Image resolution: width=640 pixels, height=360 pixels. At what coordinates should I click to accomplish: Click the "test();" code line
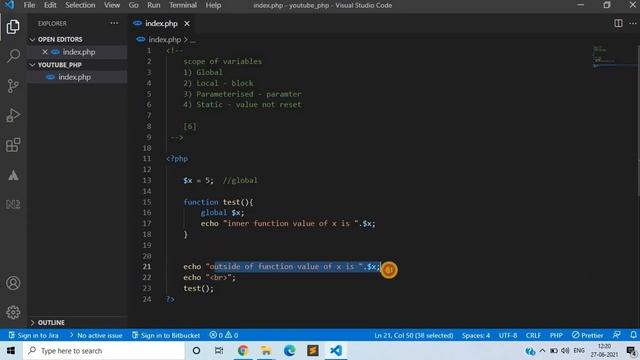pyautogui.click(x=198, y=288)
